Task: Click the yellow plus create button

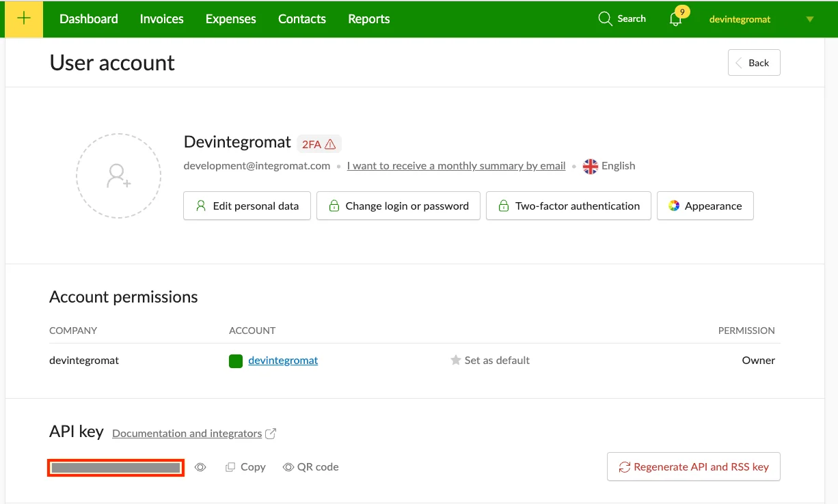Action: point(24,19)
